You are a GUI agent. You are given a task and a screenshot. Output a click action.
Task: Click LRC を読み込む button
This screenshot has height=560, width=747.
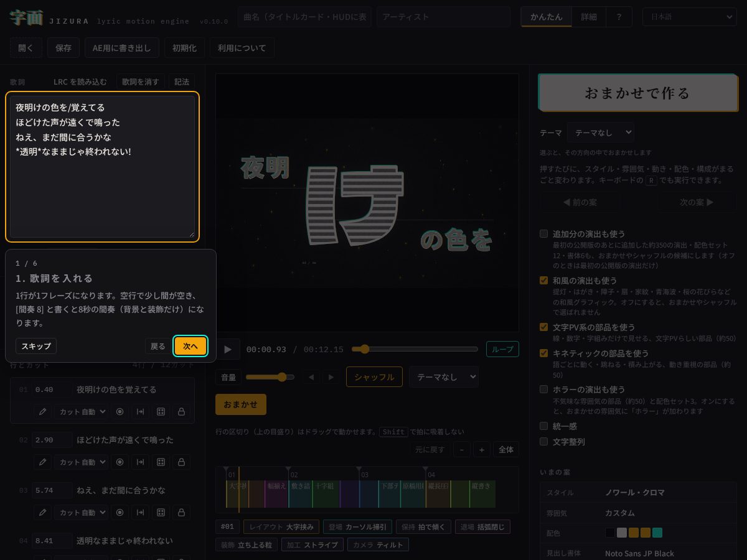[x=80, y=82]
